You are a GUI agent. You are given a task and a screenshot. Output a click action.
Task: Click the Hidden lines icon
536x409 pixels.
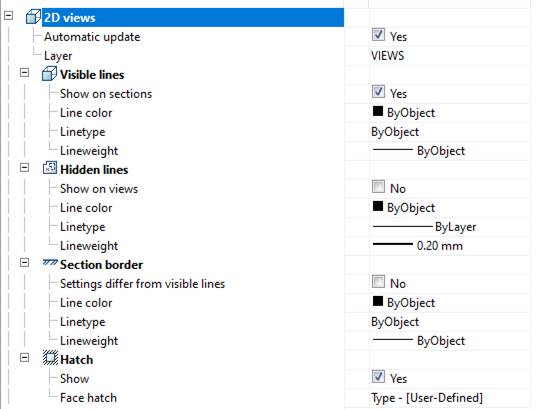50,168
